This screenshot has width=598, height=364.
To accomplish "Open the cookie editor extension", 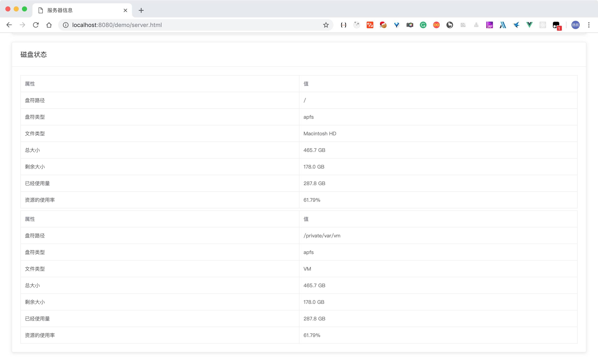I will [383, 25].
